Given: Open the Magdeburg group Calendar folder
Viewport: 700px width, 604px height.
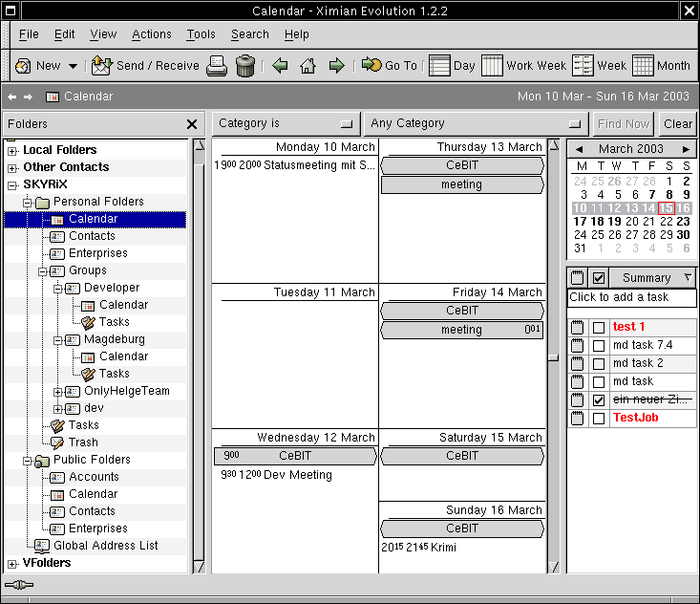Looking at the screenshot, I should coord(123,356).
